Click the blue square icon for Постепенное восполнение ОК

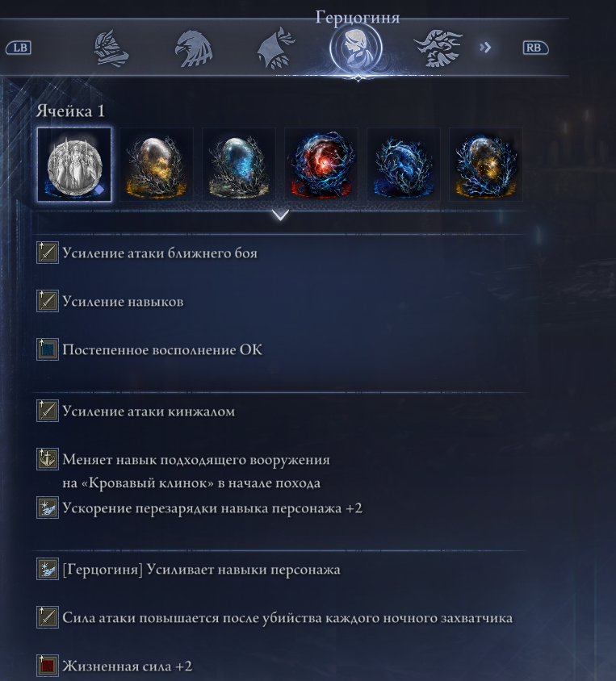pos(48,349)
